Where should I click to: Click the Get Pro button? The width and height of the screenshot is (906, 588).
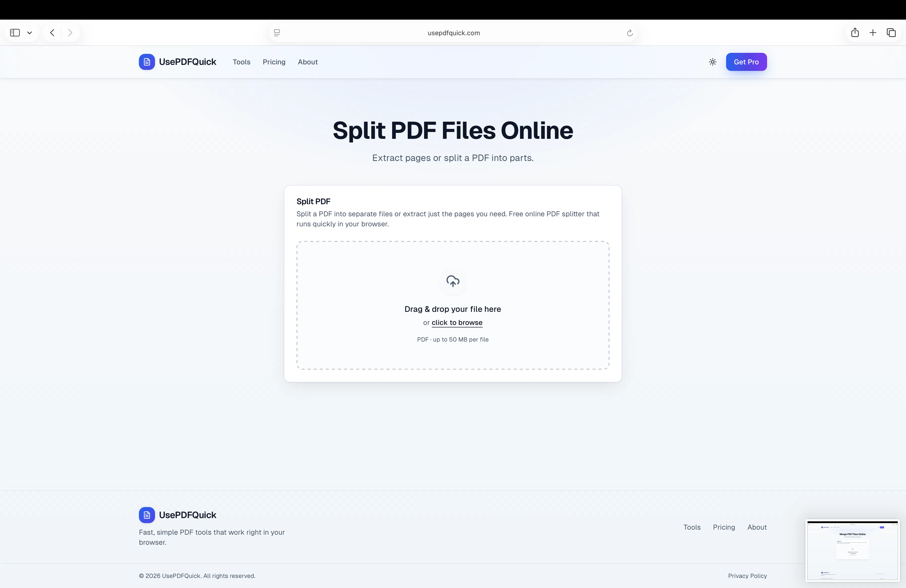point(746,62)
